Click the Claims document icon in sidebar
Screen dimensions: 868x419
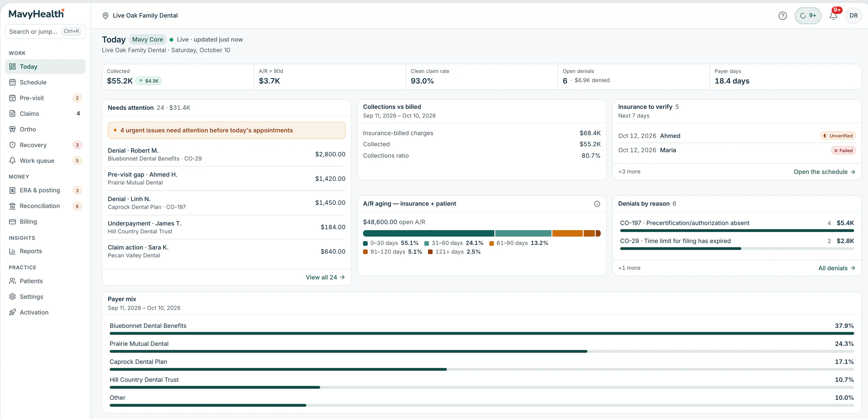tap(12, 114)
